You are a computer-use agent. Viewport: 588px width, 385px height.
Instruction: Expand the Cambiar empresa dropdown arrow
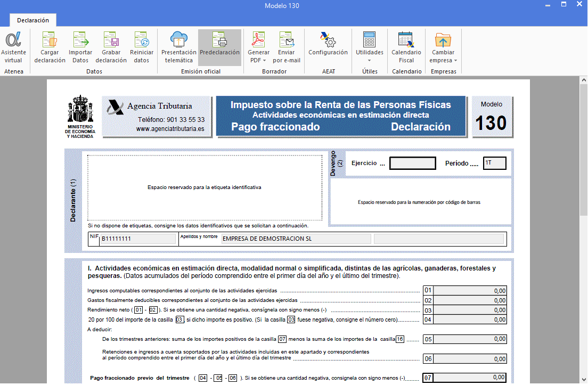455,60
